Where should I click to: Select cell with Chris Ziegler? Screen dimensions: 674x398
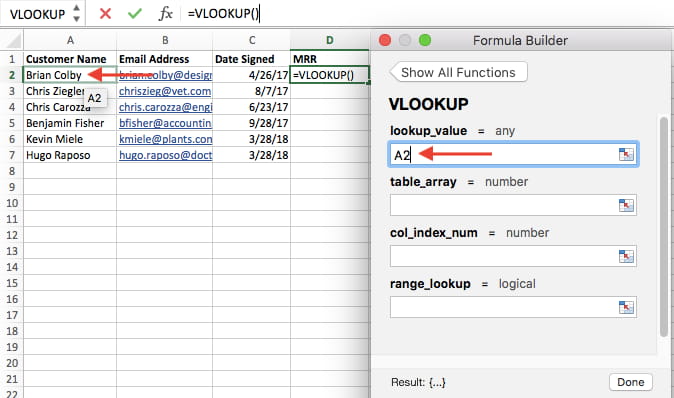coord(70,91)
